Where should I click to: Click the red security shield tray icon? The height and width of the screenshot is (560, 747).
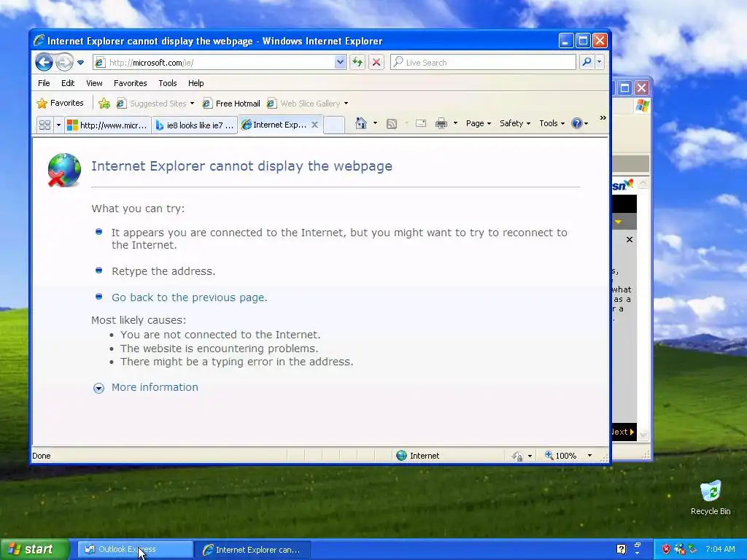point(666,549)
